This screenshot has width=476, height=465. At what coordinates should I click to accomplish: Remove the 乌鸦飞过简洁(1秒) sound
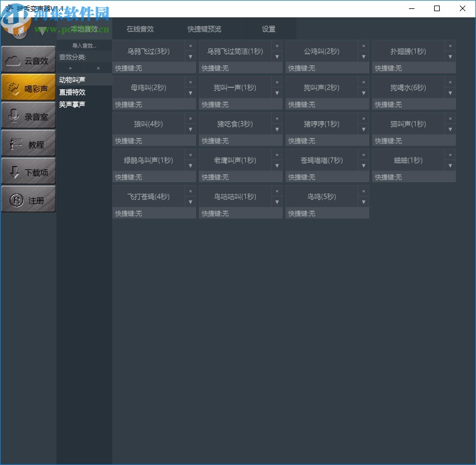pyautogui.click(x=277, y=46)
